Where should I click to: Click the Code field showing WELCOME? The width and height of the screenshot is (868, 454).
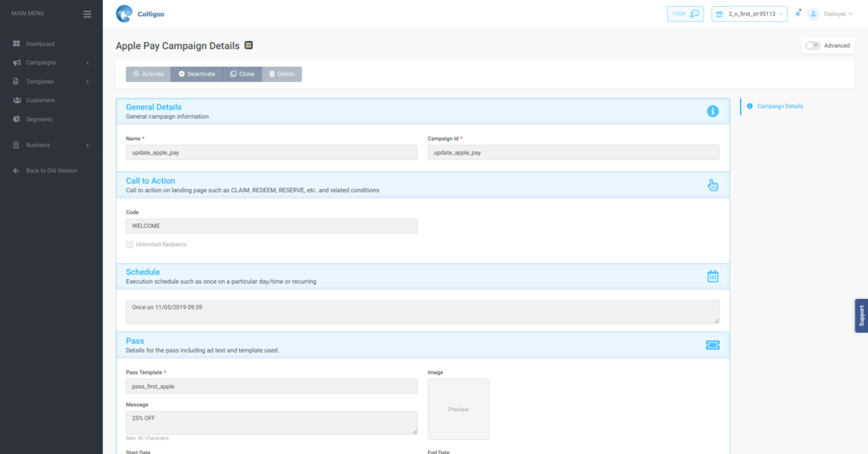click(272, 225)
